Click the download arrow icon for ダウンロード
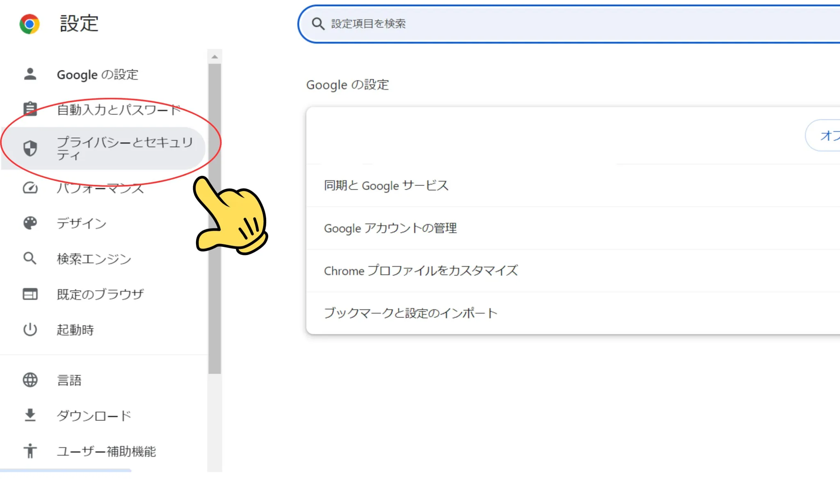 click(x=30, y=415)
